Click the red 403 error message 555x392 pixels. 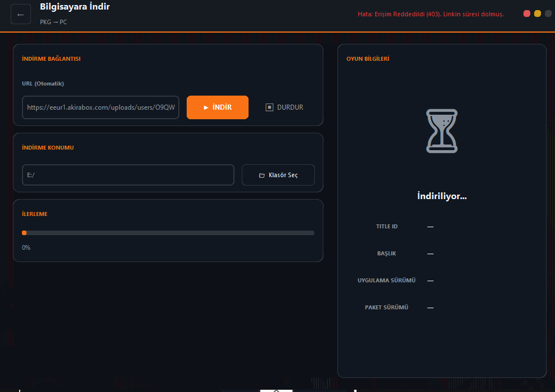pyautogui.click(x=430, y=14)
